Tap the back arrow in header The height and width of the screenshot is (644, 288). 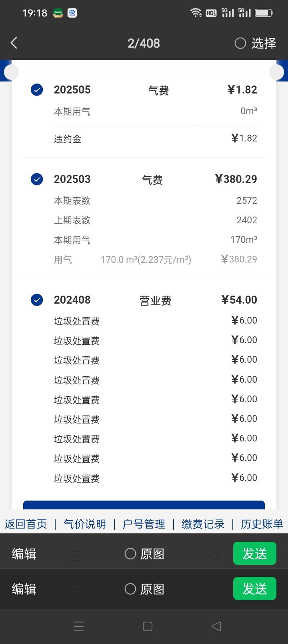click(x=14, y=43)
